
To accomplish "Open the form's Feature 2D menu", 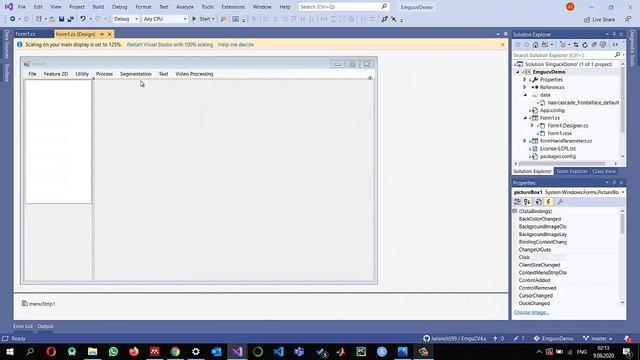I will pos(56,74).
